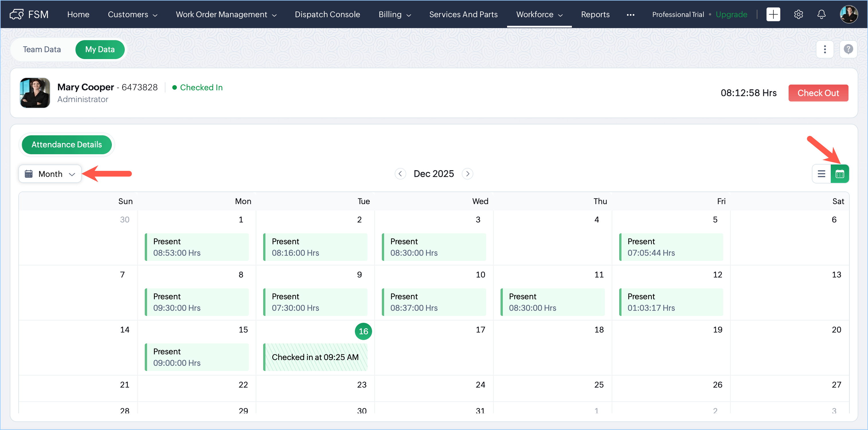Go to previous month arrow
Viewport: 868px width, 430px height.
tap(400, 174)
